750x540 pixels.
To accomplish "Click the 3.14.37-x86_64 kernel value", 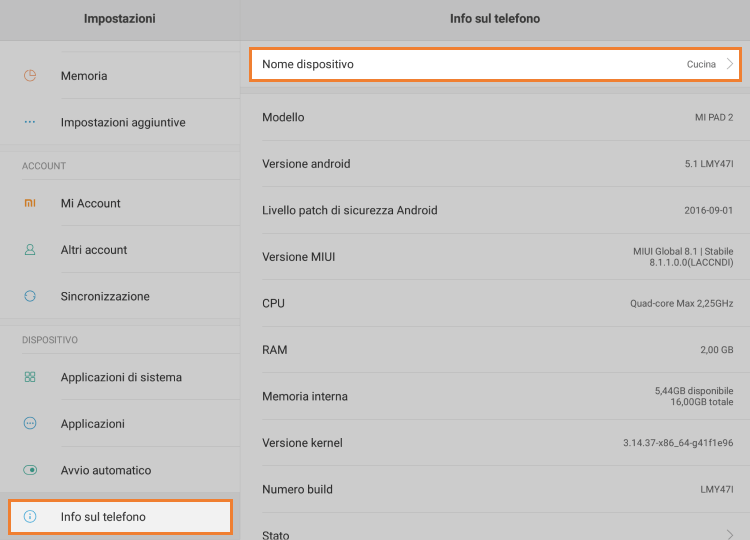I will pos(678,443).
